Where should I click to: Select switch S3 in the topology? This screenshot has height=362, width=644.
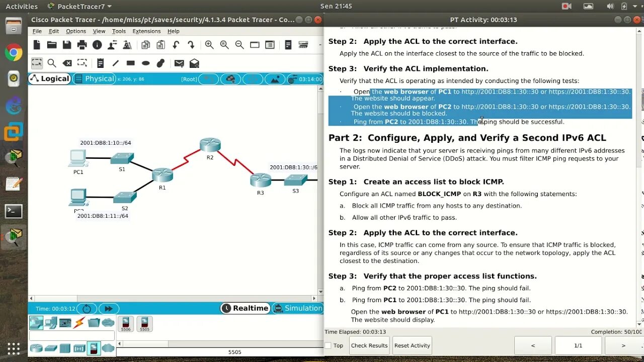click(x=295, y=180)
